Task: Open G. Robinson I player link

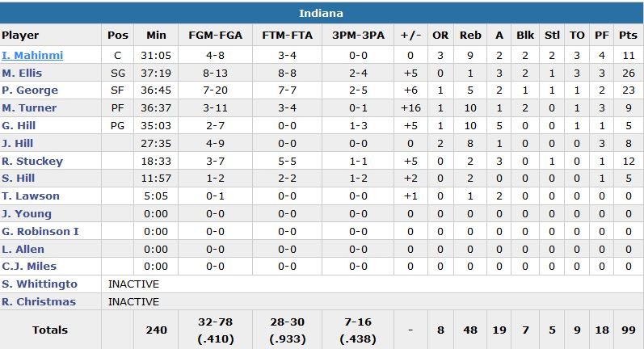Action: pyautogui.click(x=40, y=232)
